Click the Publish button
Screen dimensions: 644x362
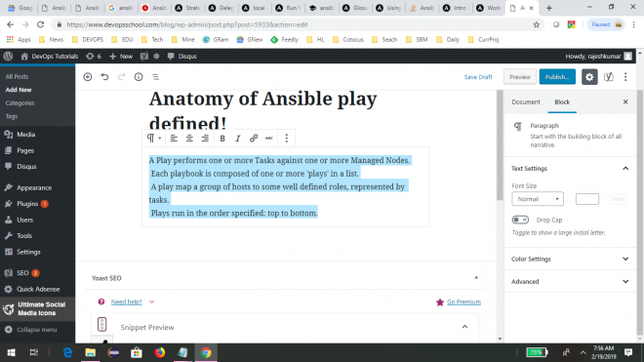click(557, 77)
